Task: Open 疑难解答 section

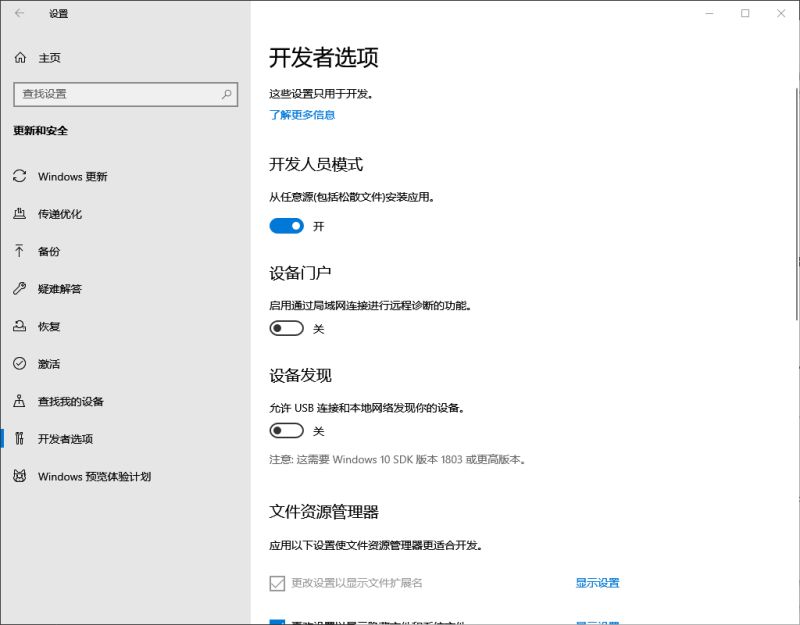Action: (60, 289)
